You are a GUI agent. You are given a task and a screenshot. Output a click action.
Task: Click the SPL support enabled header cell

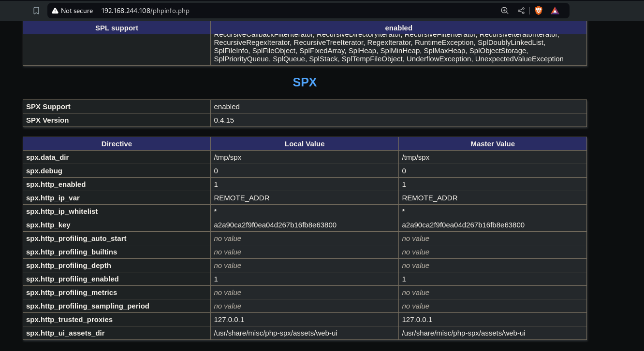pos(398,28)
